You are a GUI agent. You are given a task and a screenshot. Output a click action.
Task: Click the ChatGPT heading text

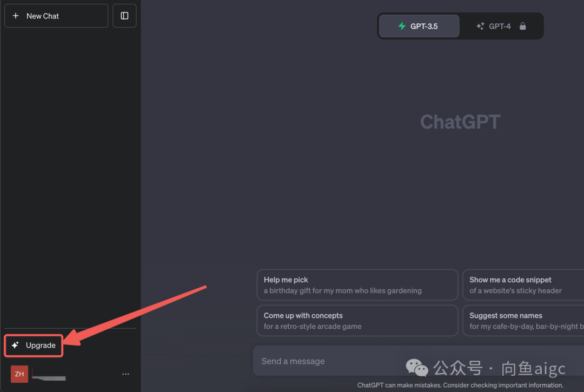pos(460,122)
